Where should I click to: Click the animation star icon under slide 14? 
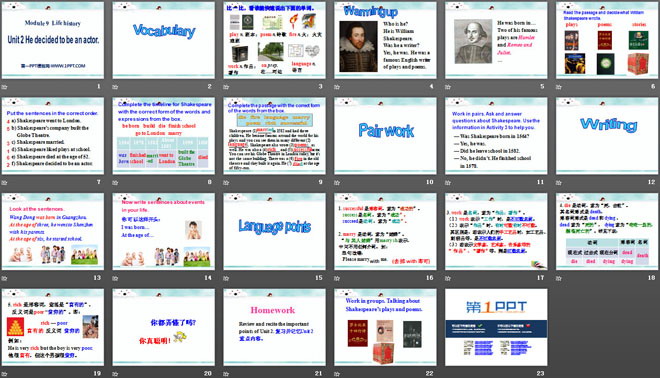coord(115,278)
